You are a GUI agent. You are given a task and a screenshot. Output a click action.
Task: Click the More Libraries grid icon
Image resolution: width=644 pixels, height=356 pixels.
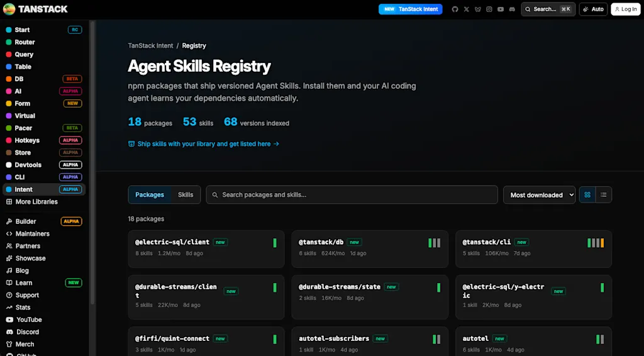coord(9,202)
